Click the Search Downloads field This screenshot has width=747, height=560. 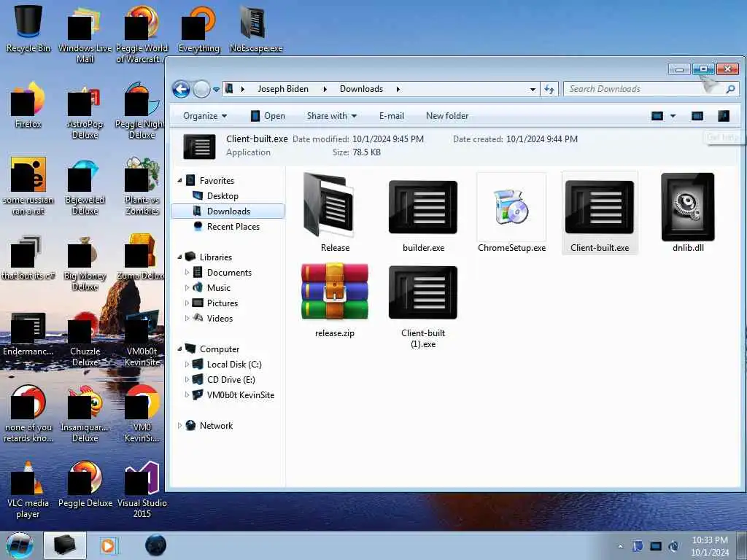[644, 89]
